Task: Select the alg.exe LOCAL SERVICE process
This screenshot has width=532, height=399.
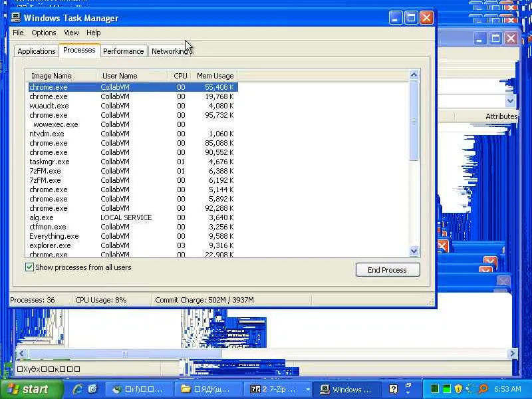Action: (x=133, y=217)
